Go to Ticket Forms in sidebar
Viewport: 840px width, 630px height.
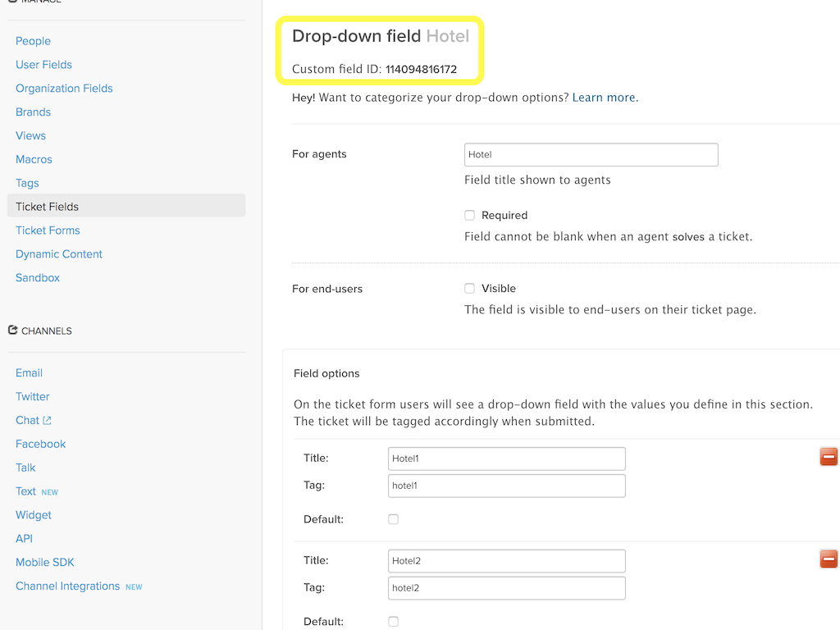coord(48,231)
